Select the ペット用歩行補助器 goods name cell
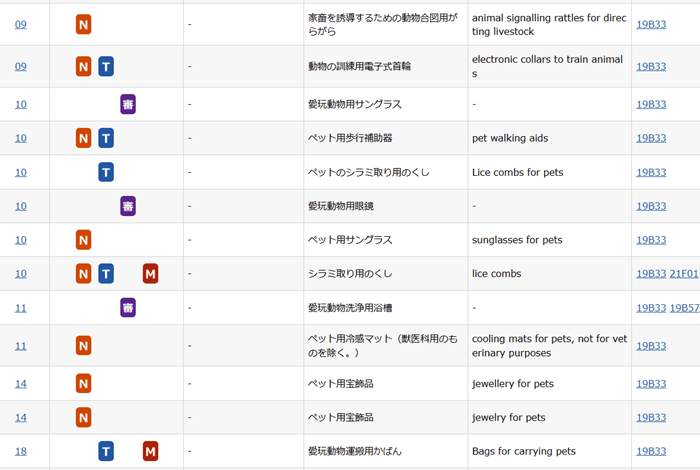700x470 pixels. point(350,138)
